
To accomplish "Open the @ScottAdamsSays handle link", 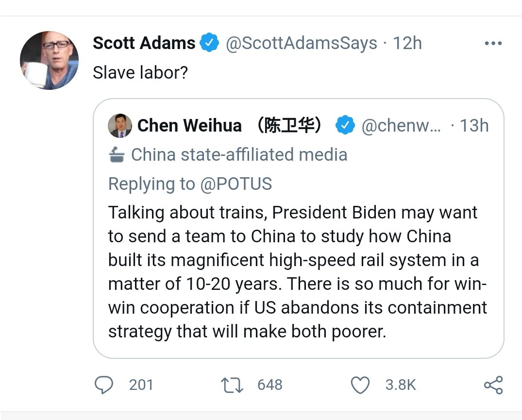I will pyautogui.click(x=302, y=43).
